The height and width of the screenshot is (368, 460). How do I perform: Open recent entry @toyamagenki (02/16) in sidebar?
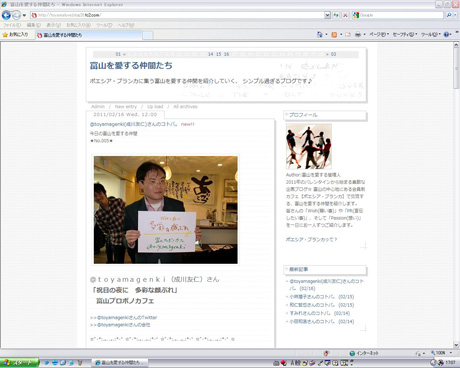327,285
